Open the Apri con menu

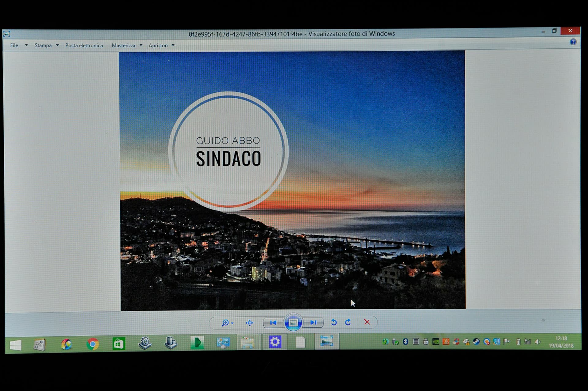[158, 46]
